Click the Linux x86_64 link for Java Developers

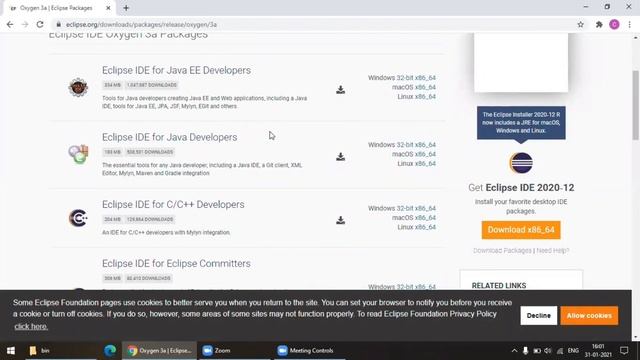click(x=425, y=163)
